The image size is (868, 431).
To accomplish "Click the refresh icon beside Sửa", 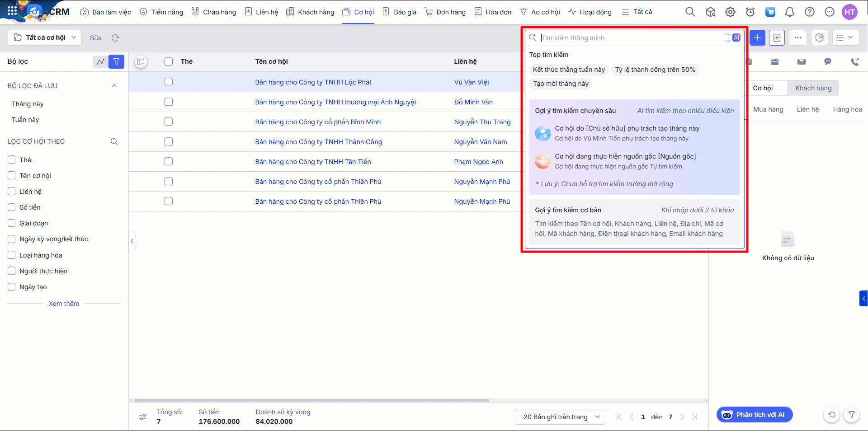I will click(115, 38).
